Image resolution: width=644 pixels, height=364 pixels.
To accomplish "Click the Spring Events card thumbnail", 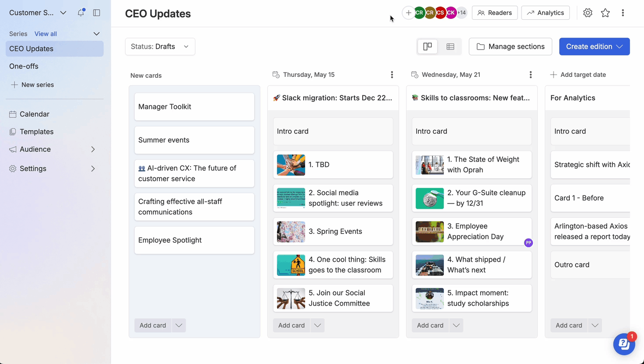I will (291, 231).
